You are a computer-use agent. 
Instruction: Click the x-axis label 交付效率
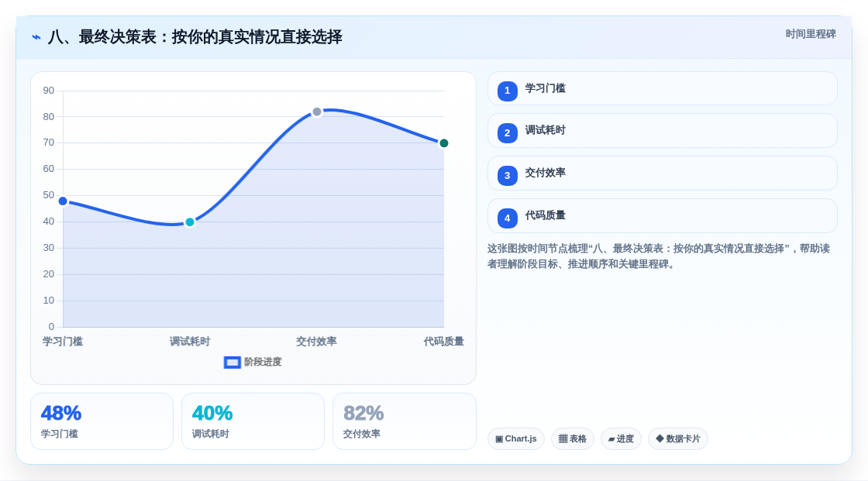click(x=317, y=342)
